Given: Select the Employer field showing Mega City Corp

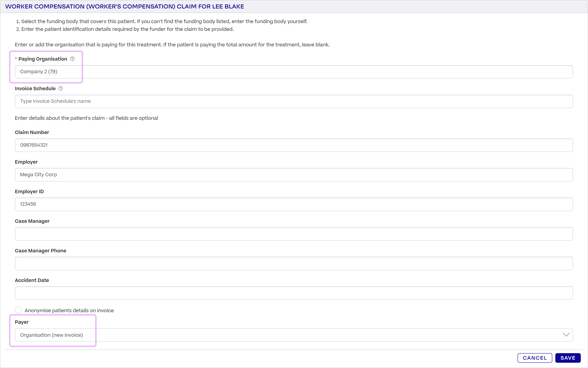Looking at the screenshot, I should click(294, 175).
